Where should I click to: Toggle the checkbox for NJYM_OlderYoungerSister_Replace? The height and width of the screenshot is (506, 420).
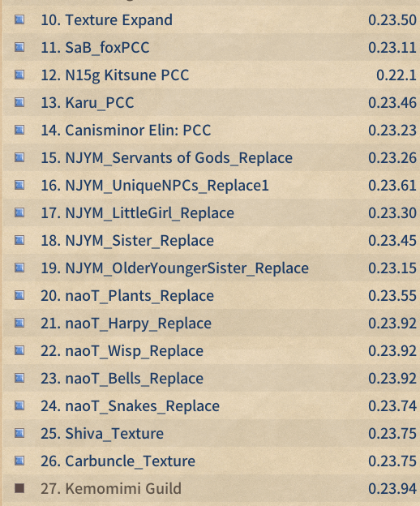tap(19, 268)
